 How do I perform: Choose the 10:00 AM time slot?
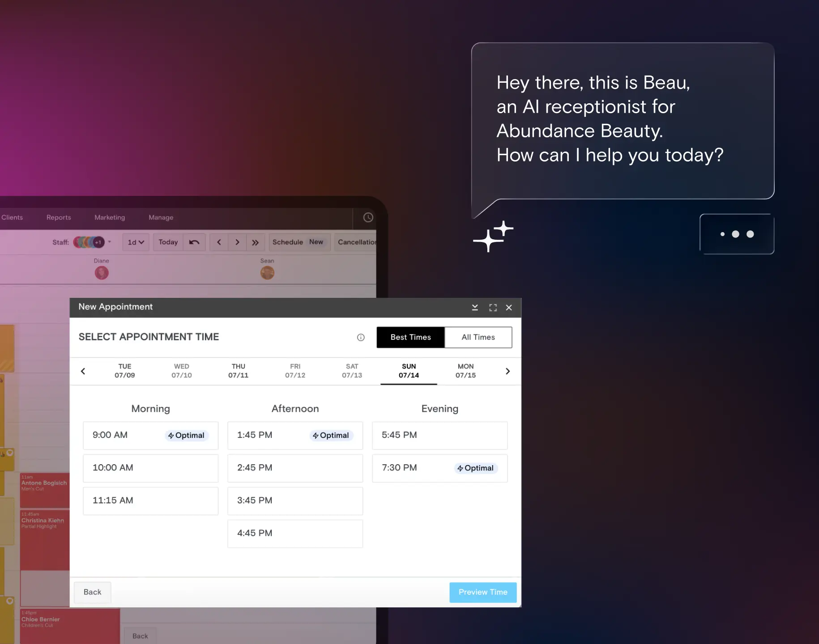(x=151, y=468)
